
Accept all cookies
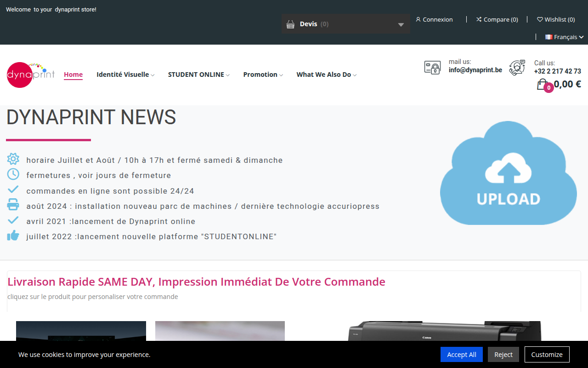tap(462, 355)
